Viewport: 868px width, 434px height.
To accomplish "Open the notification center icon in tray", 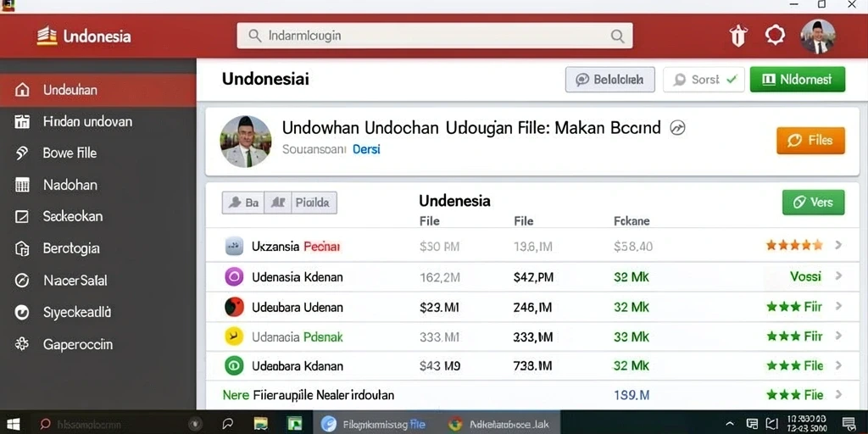I will (848, 424).
